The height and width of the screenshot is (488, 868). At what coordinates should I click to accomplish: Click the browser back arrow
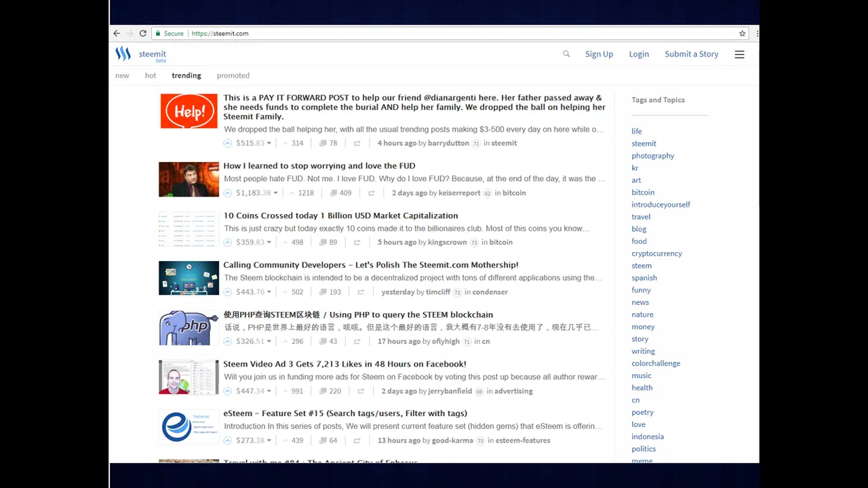(117, 33)
